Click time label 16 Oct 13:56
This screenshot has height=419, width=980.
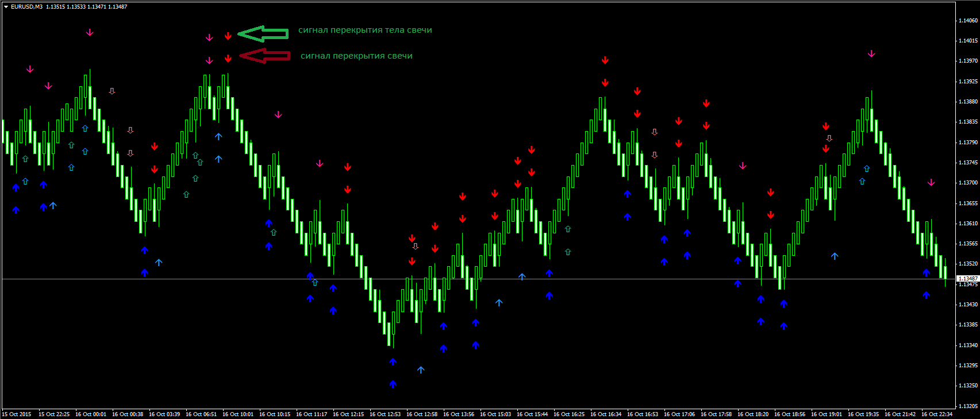tap(459, 414)
